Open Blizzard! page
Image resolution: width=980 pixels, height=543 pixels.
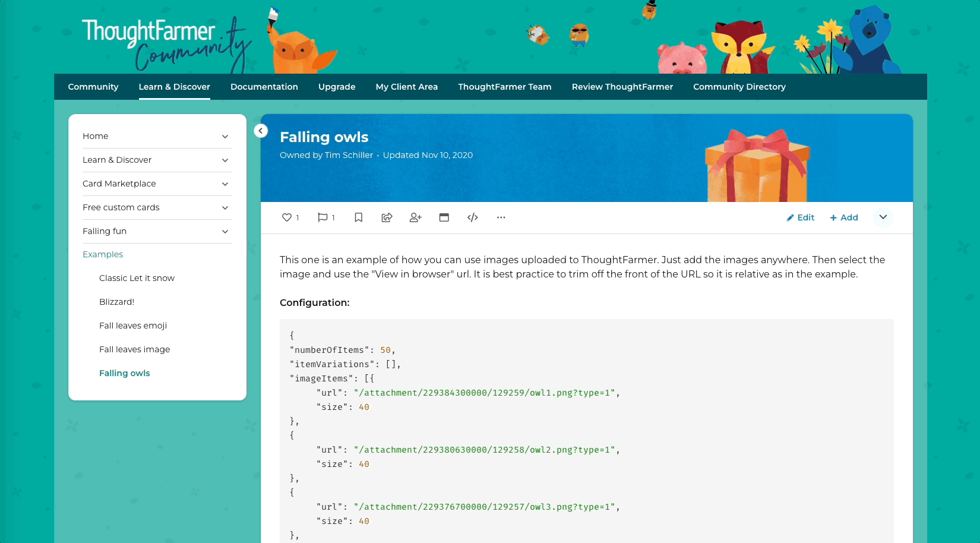point(117,302)
